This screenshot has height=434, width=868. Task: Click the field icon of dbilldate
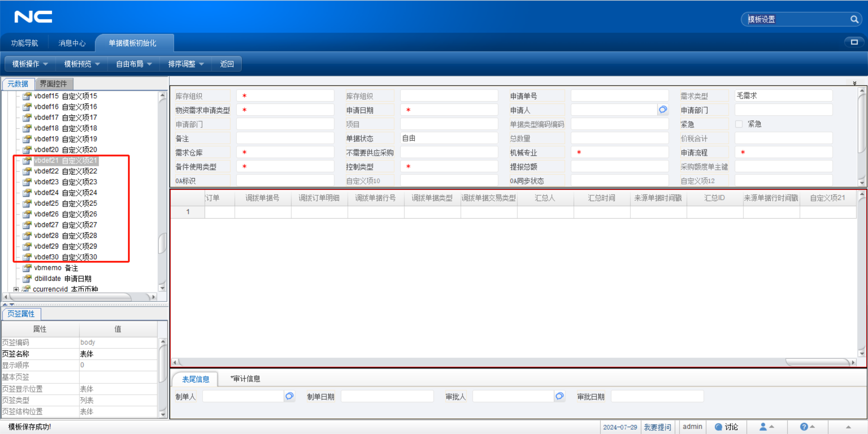[28, 278]
